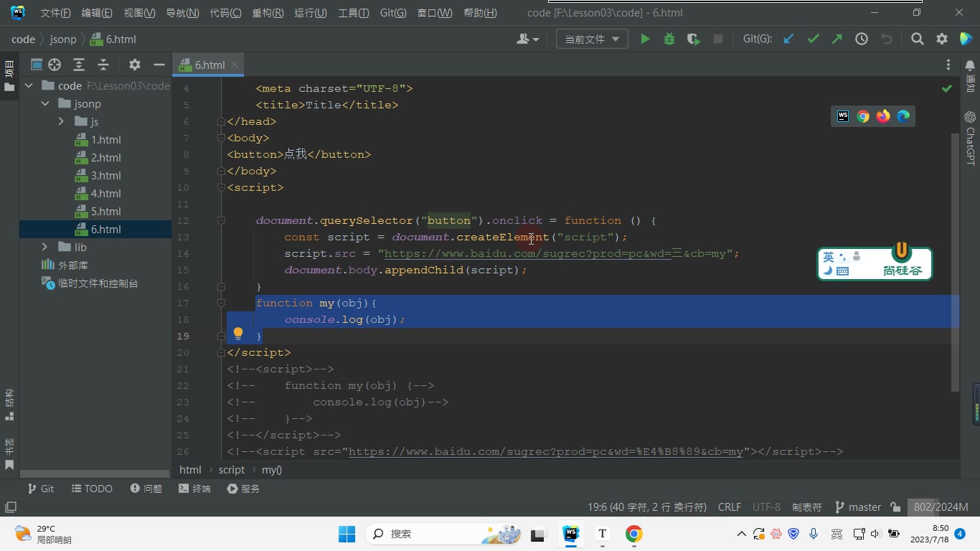Open project panel options gear
This screenshot has width=980, height=551.
click(x=134, y=65)
